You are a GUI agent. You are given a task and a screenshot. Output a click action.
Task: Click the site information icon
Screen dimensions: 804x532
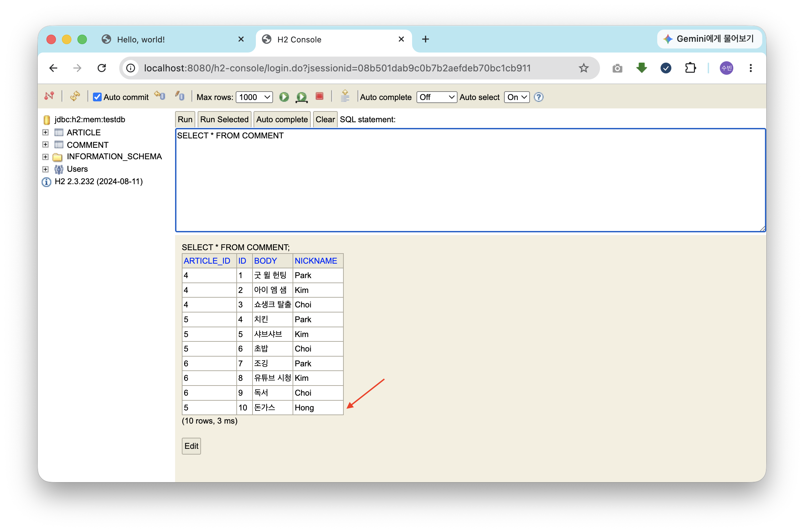[131, 68]
